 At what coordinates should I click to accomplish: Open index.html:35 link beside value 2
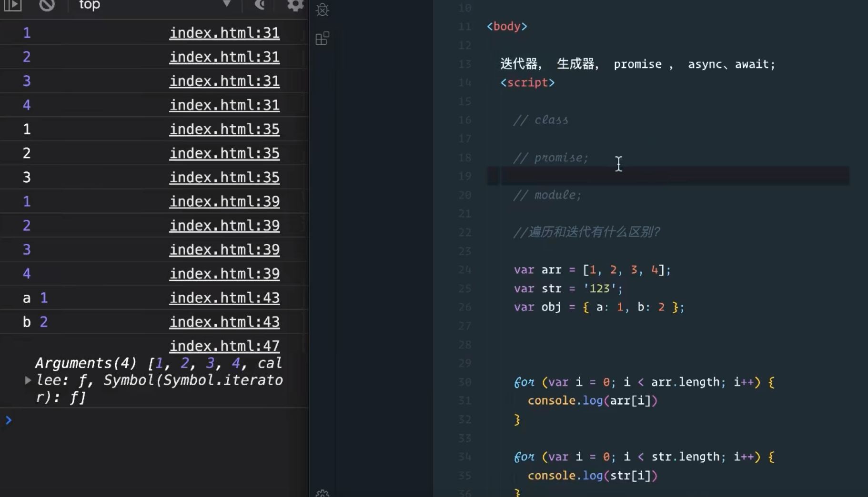224,153
